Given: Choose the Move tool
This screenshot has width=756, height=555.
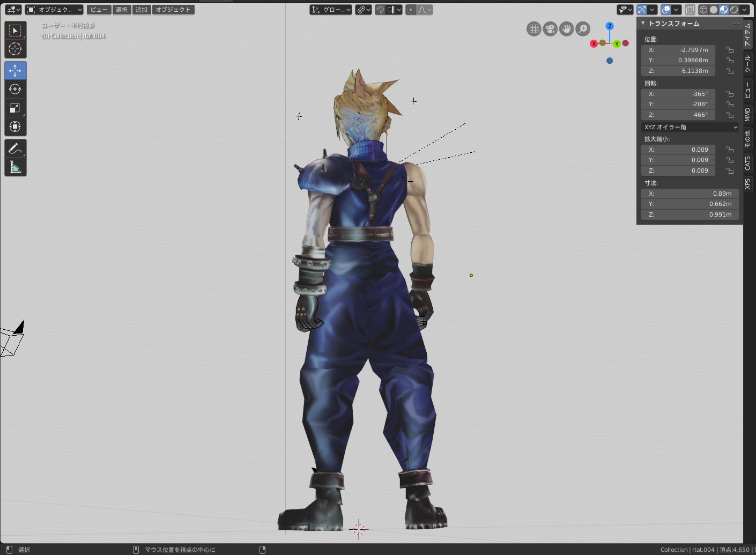Looking at the screenshot, I should coord(15,70).
